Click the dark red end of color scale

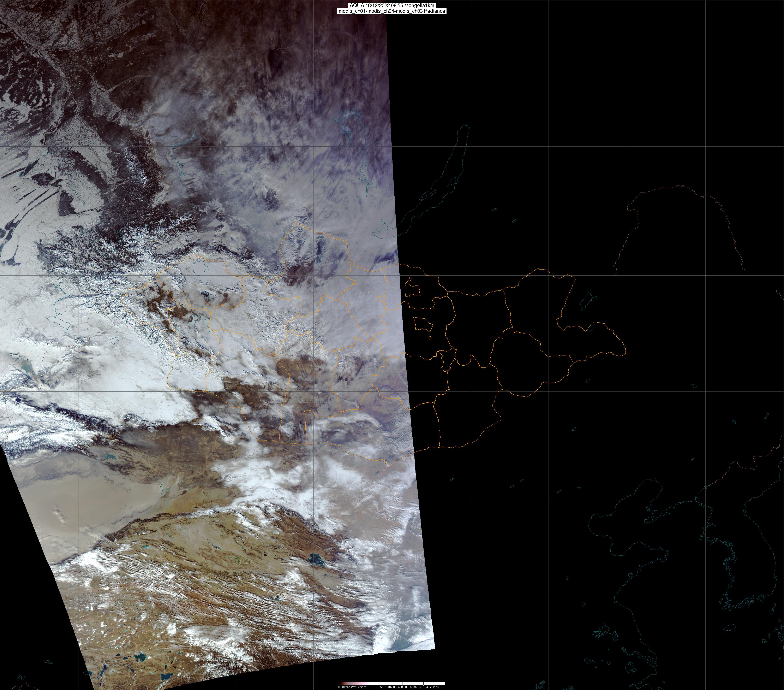click(341, 683)
